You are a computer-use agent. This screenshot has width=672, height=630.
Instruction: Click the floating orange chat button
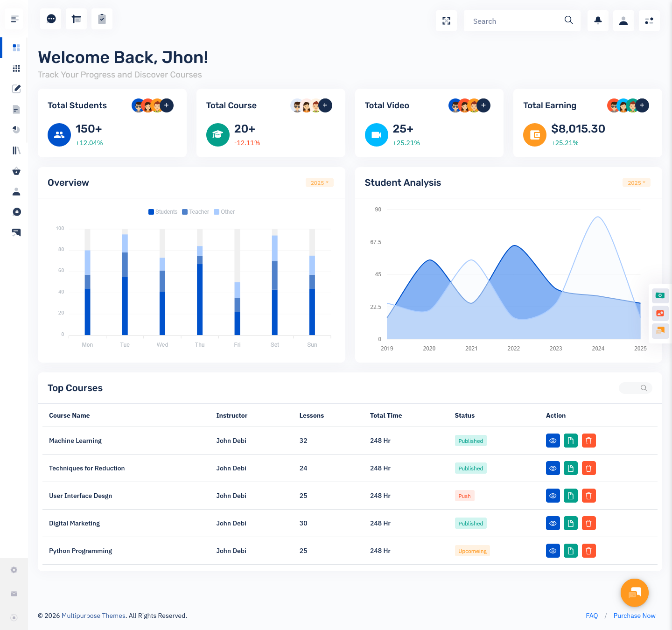[634, 593]
